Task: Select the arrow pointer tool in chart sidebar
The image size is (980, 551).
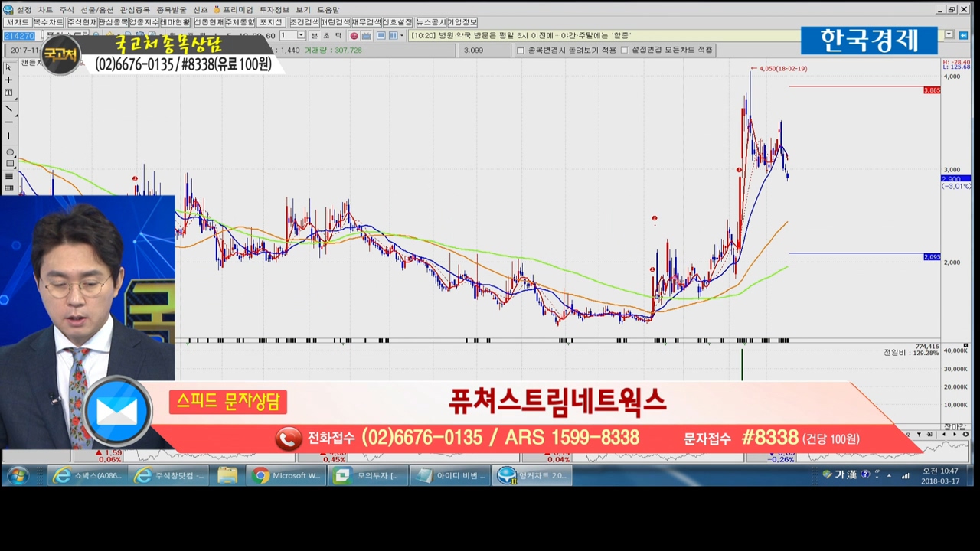Action: click(8, 67)
